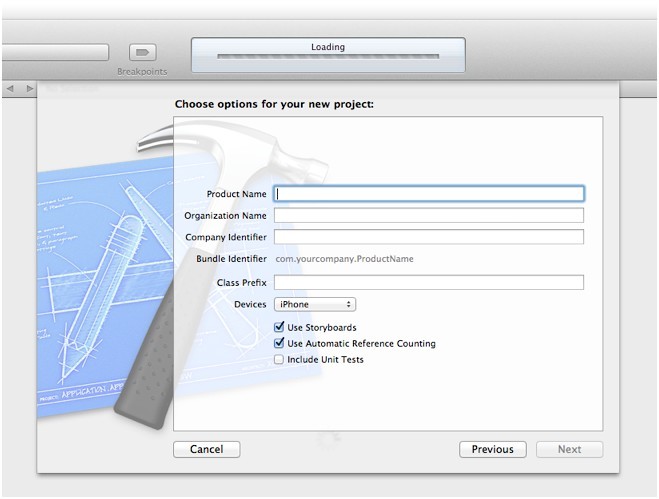Uncheck Use Storyboards checkbox
The width and height of the screenshot is (659, 499).
279,327
